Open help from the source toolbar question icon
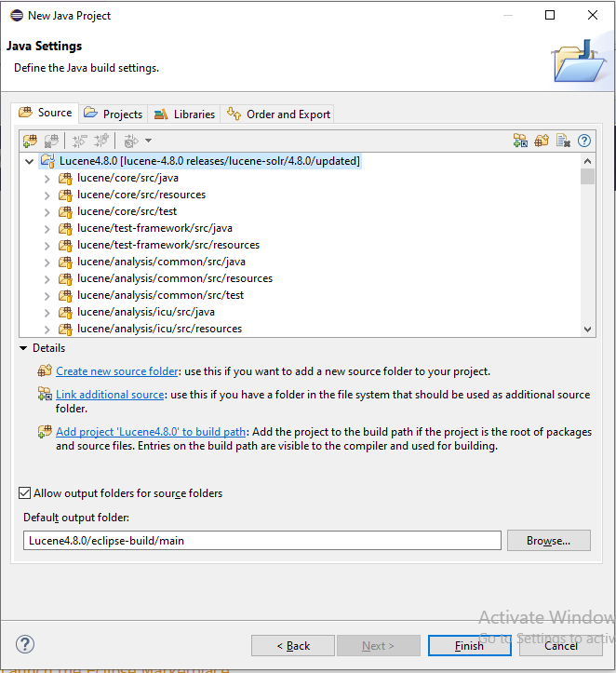The height and width of the screenshot is (673, 616). pos(584,141)
